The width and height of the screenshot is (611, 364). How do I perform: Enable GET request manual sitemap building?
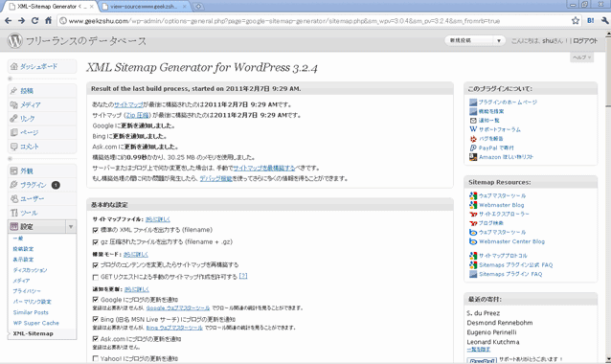96,277
